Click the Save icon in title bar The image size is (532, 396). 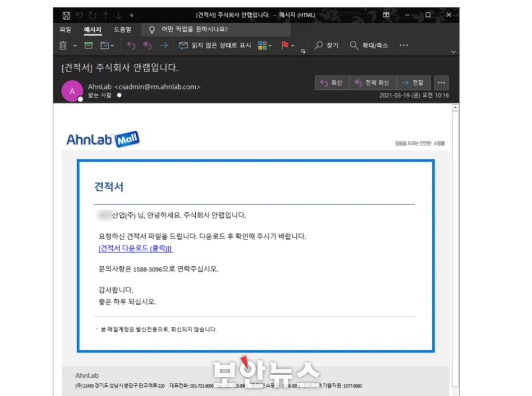click(x=66, y=15)
